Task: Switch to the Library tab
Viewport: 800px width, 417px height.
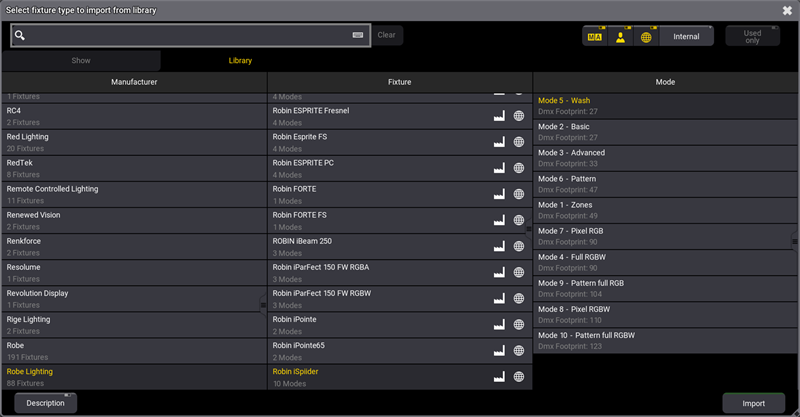Action: pos(240,61)
